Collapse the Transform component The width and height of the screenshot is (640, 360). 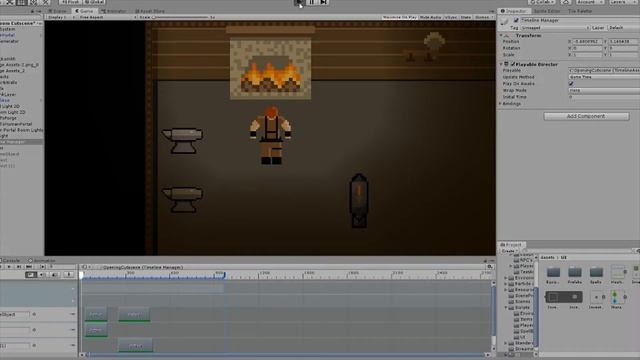tap(502, 36)
